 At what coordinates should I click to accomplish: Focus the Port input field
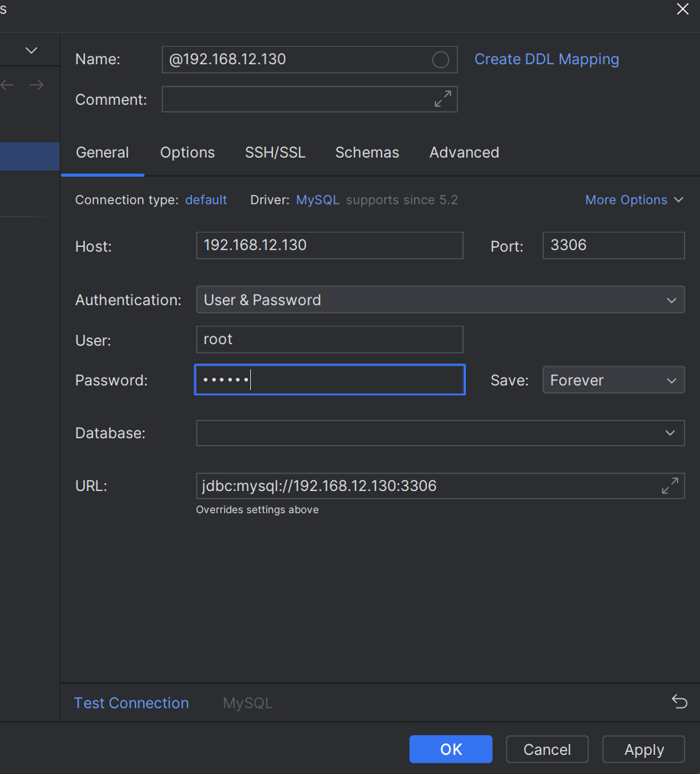614,246
